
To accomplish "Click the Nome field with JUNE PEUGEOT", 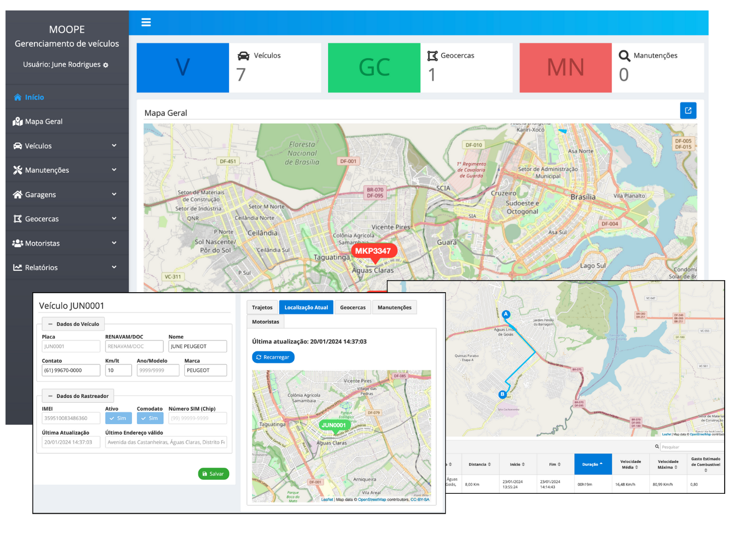I will click(198, 346).
